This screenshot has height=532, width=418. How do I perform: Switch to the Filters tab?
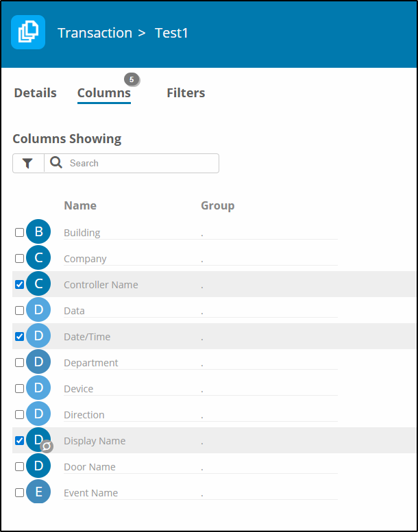click(x=186, y=93)
